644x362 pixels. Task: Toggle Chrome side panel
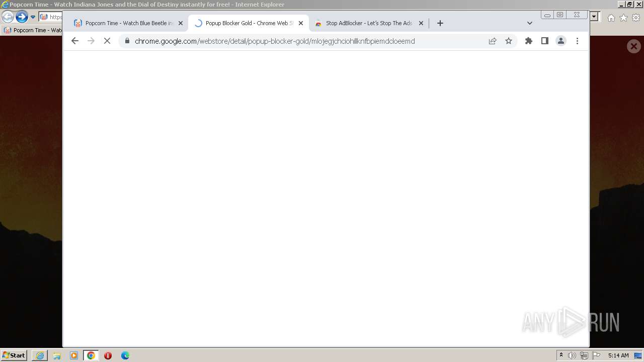pyautogui.click(x=545, y=41)
